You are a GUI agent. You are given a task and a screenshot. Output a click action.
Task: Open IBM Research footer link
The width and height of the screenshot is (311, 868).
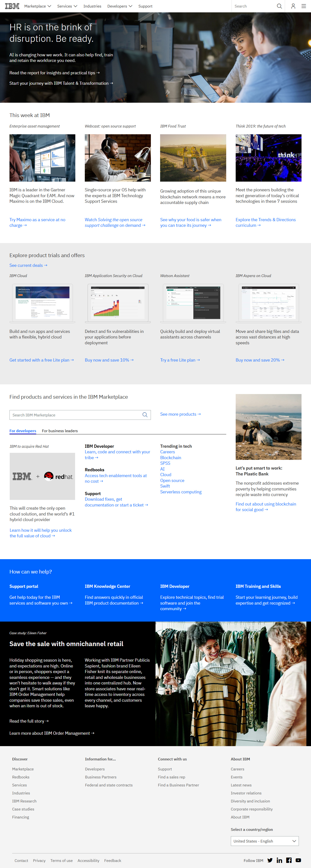[24, 801]
